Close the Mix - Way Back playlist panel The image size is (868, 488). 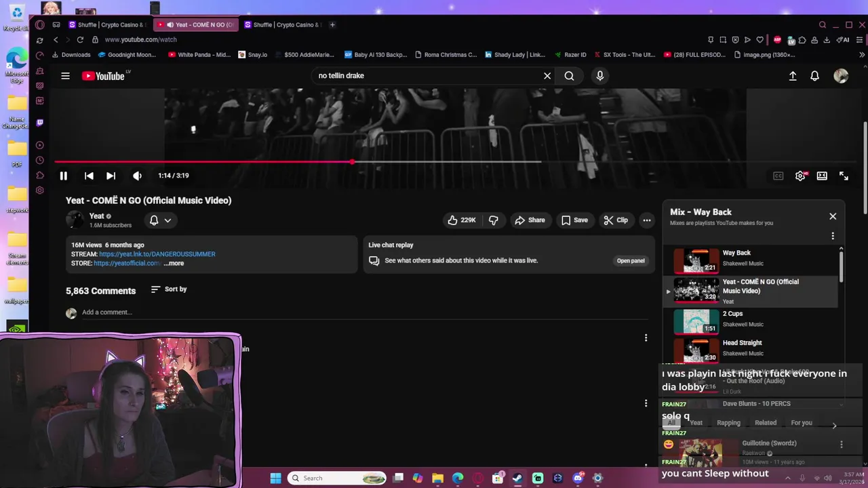point(833,216)
